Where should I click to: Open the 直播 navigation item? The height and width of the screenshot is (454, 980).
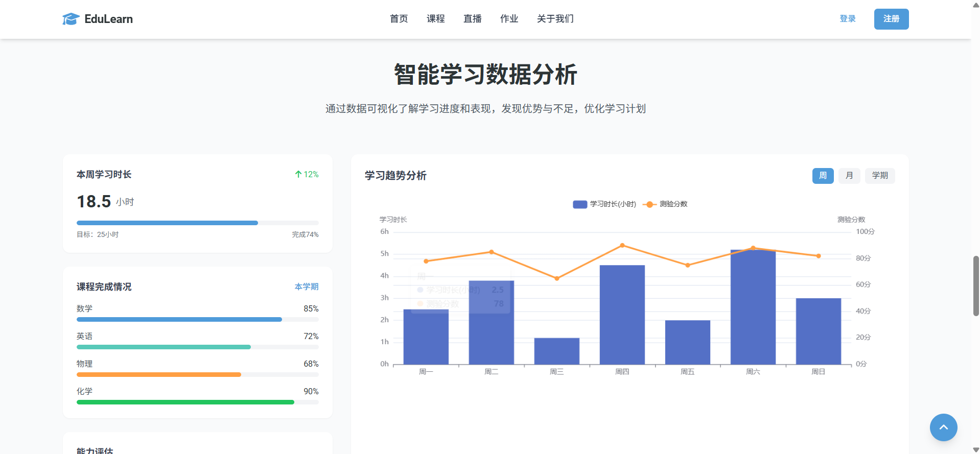[x=472, y=19]
